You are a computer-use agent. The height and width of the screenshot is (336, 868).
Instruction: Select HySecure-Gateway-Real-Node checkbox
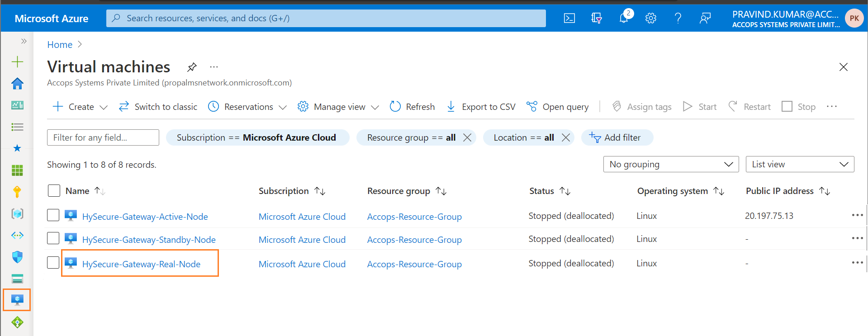coord(53,262)
